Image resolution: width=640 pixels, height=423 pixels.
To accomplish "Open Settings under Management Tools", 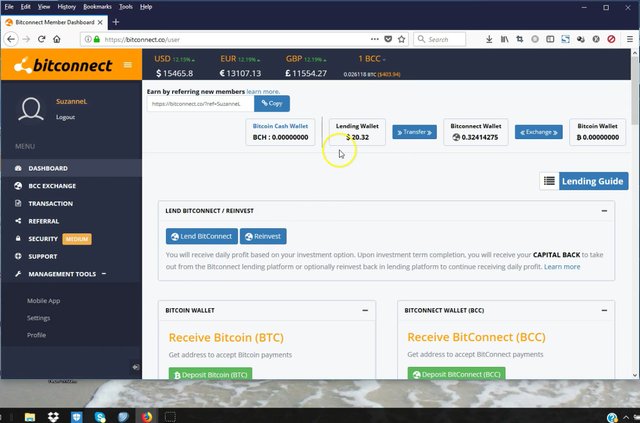I will point(38,318).
